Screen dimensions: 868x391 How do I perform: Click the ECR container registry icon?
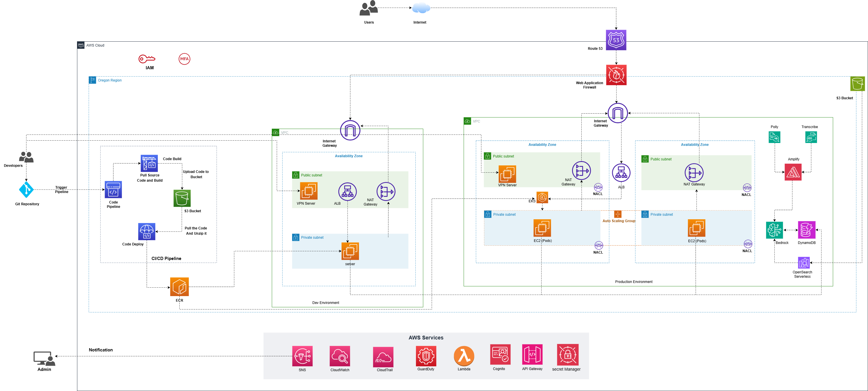179,287
